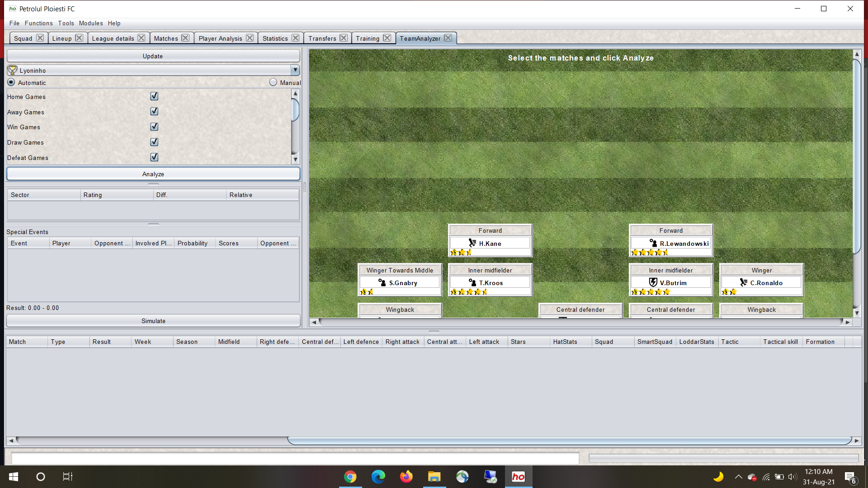Viewport: 868px width, 488px height.
Task: Open the Modules menu
Action: tap(90, 23)
